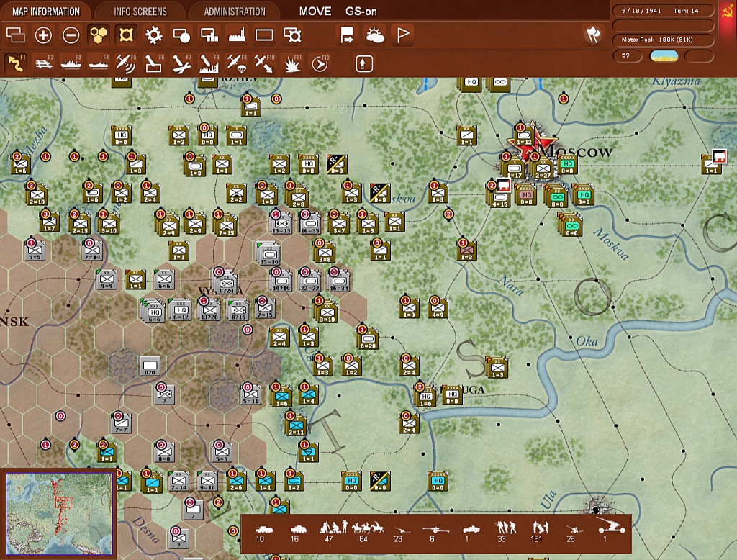Toggle the yellow fort-shaped overlay button

pos(126,35)
